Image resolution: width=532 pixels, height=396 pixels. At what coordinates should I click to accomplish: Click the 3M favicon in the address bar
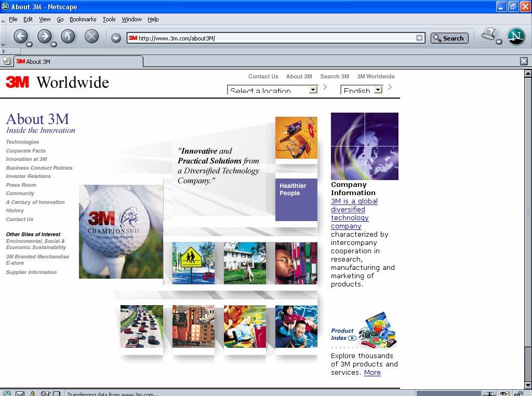click(x=132, y=38)
